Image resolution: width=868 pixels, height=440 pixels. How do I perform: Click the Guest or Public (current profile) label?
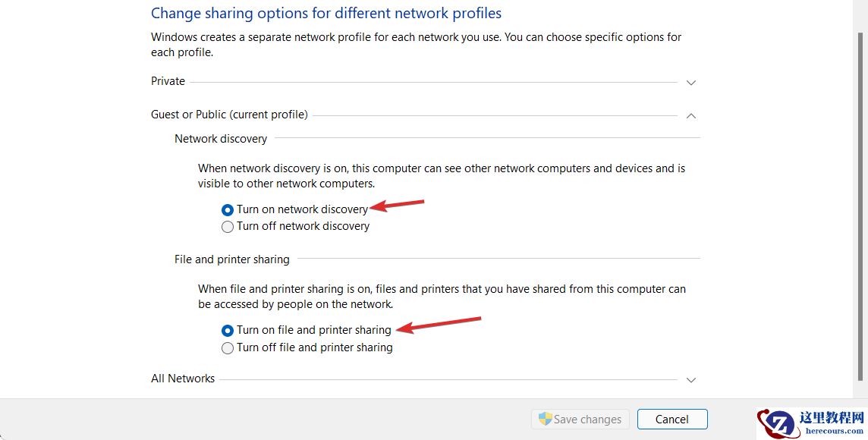coord(229,115)
